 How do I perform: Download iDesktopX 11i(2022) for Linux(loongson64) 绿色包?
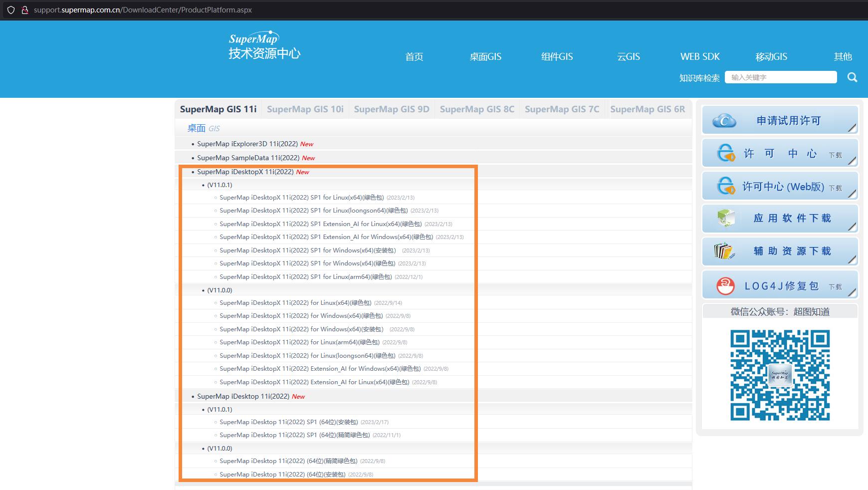tap(307, 356)
